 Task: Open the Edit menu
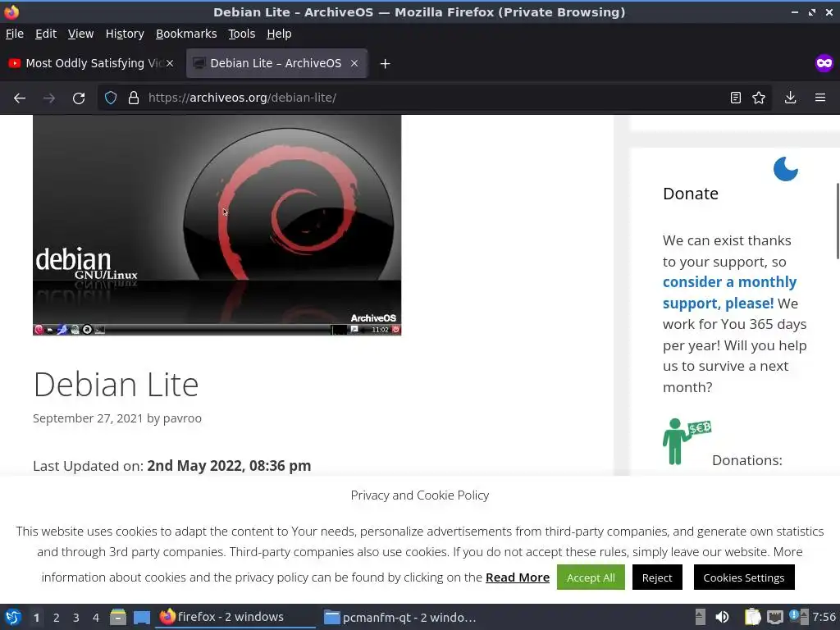pyautogui.click(x=46, y=34)
